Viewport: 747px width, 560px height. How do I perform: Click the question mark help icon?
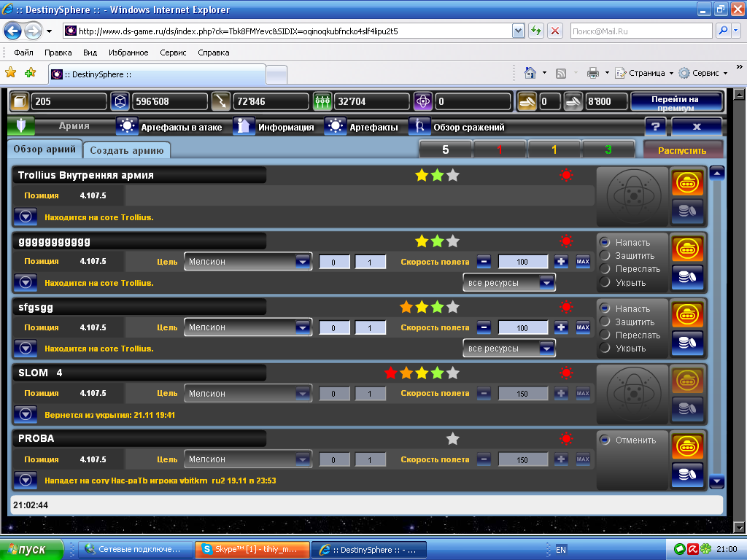655,127
